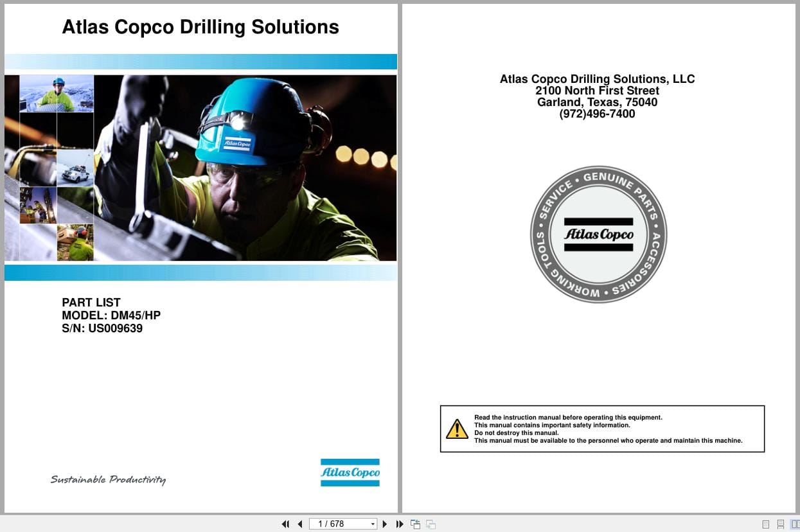Click the Genuine Parts round seal emblem
Viewport: 800px width, 532px height.
point(598,235)
